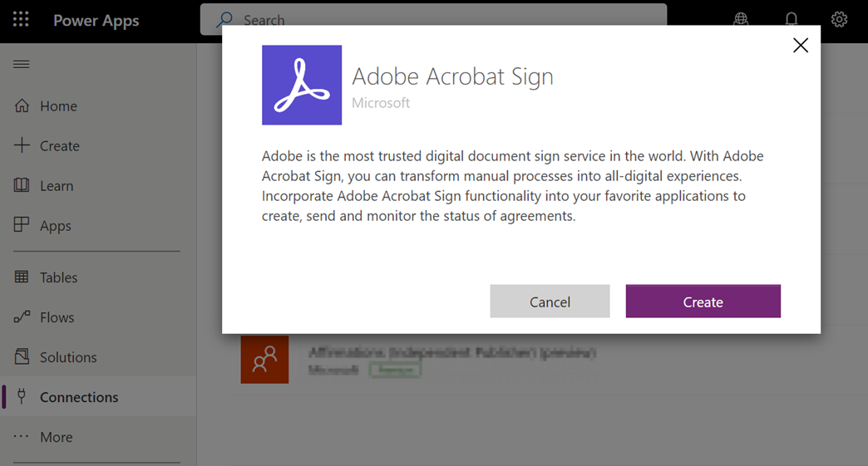The height and width of the screenshot is (466, 868).
Task: Click the Microsoft publisher text in dialog
Action: pyautogui.click(x=381, y=103)
